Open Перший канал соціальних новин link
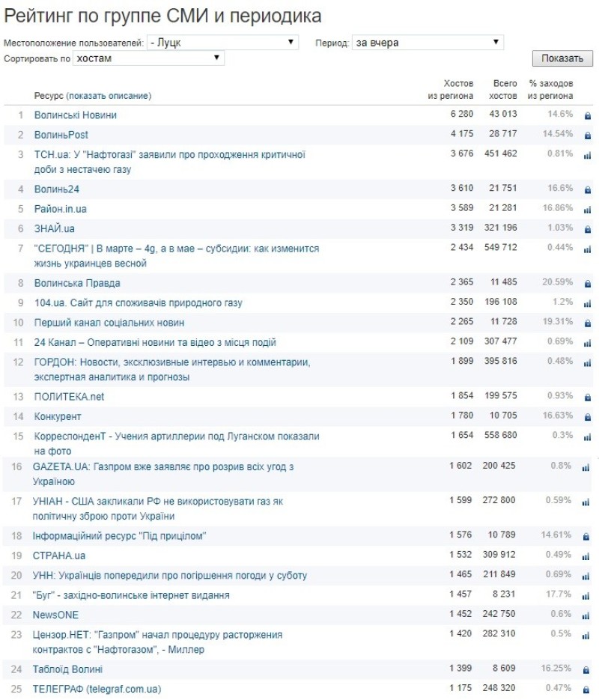Screen dimensions: 599x700 (x=109, y=323)
